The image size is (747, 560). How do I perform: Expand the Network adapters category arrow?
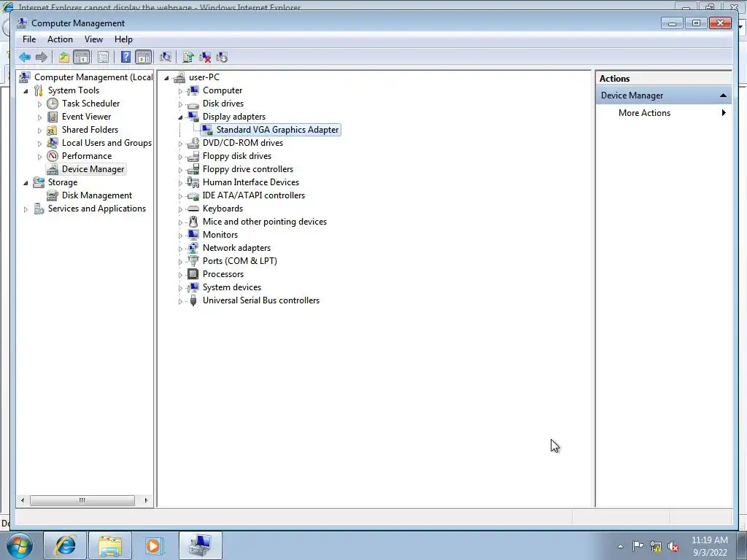point(180,249)
